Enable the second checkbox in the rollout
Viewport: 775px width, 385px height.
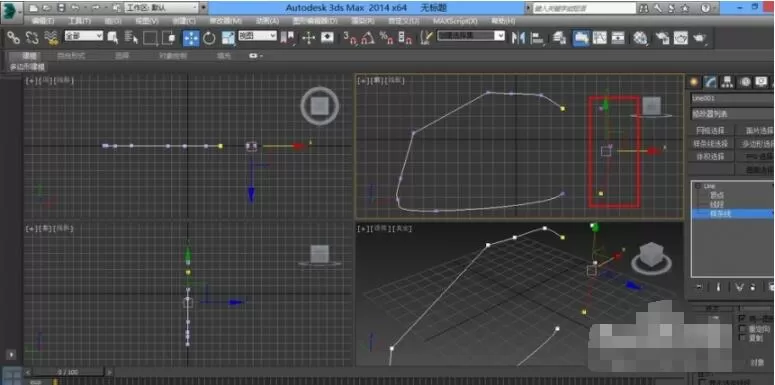742,329
